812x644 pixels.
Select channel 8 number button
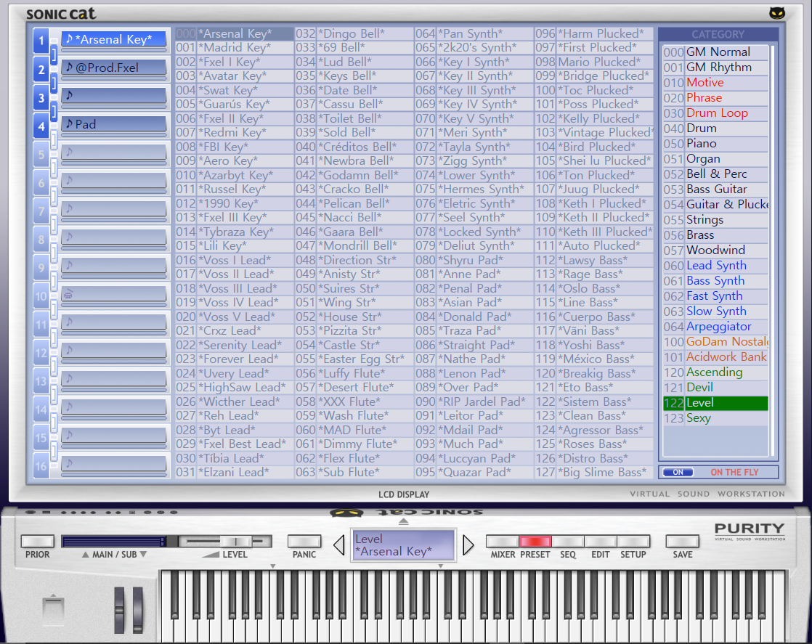[x=41, y=240]
